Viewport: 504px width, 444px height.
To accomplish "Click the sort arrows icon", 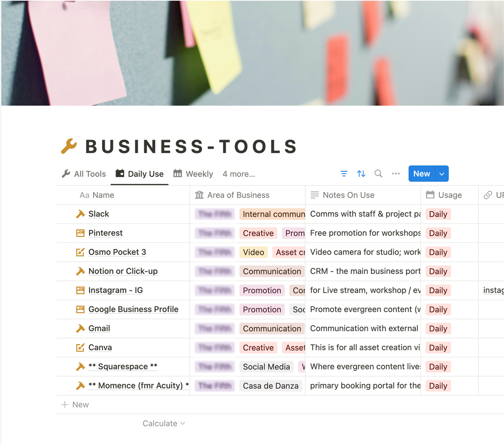I will (x=361, y=174).
